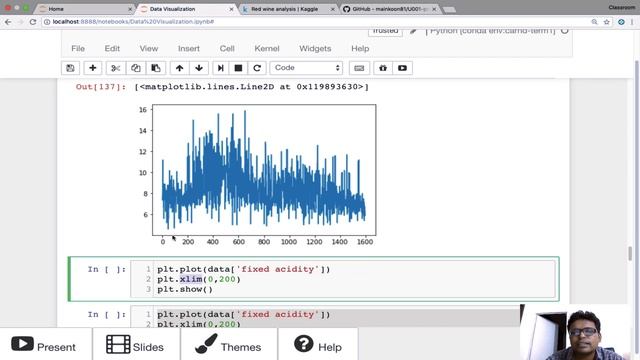Open the cell type Code dropdown
This screenshot has height=360, width=640.
[x=307, y=68]
